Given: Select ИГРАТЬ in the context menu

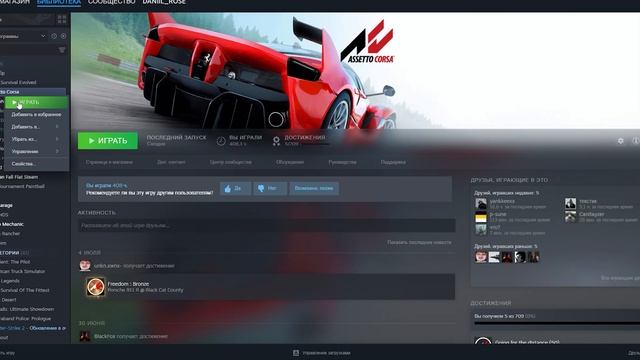Looking at the screenshot, I should click(x=36, y=102).
